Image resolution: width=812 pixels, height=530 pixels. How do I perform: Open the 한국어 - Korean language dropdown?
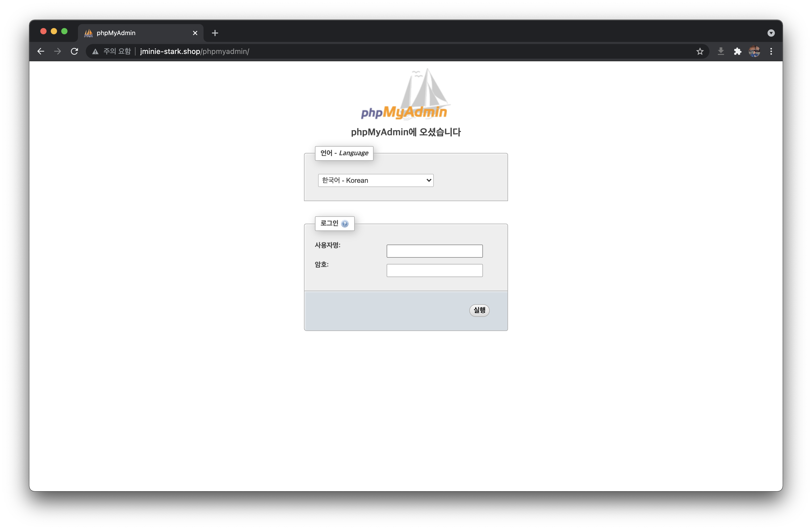pyautogui.click(x=375, y=180)
